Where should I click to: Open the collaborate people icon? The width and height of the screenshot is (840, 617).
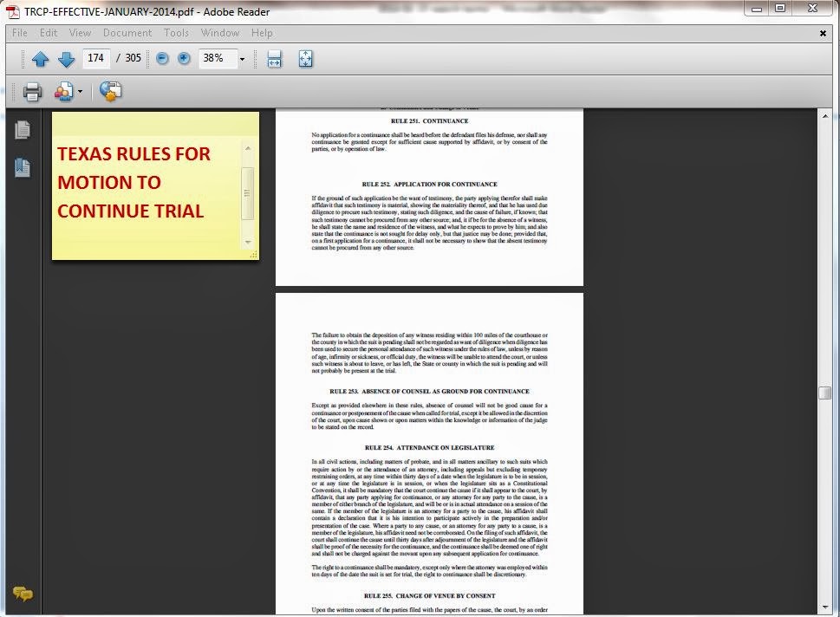click(x=63, y=92)
